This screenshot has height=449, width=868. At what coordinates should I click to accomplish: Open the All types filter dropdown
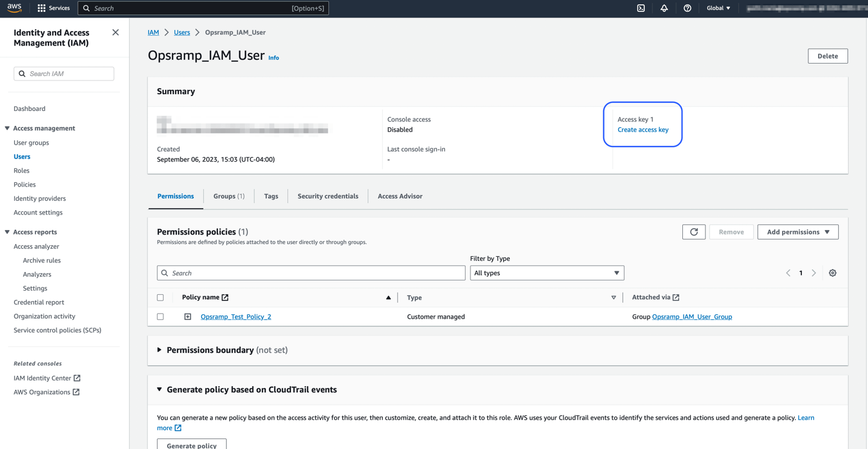click(x=546, y=273)
